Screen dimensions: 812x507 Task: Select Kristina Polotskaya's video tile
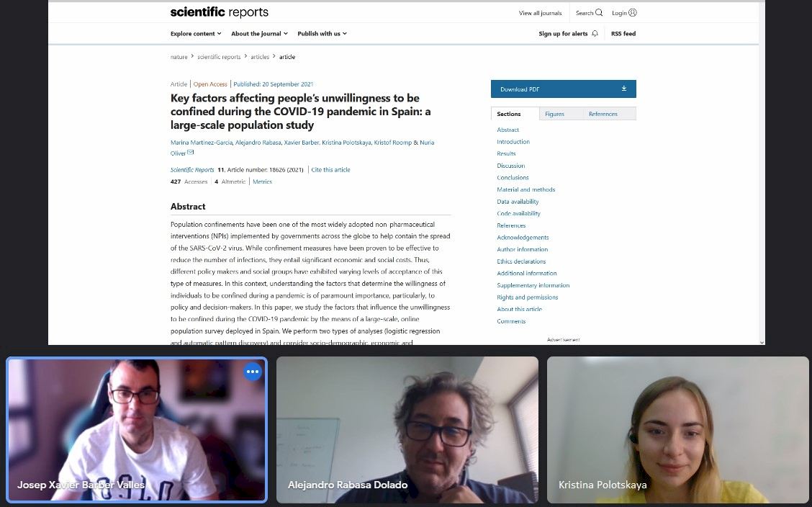pyautogui.click(x=678, y=430)
